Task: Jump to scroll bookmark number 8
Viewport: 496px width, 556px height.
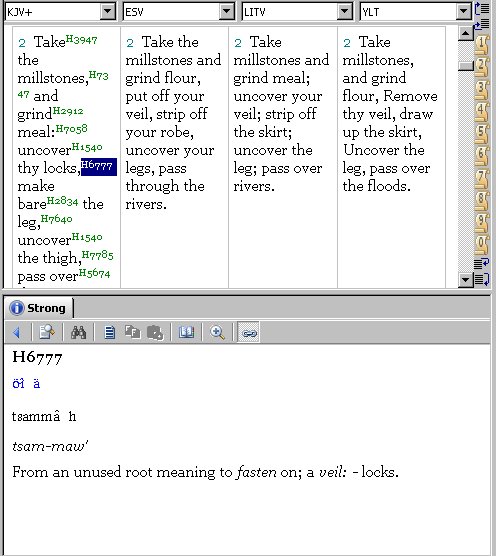Action: [481, 200]
